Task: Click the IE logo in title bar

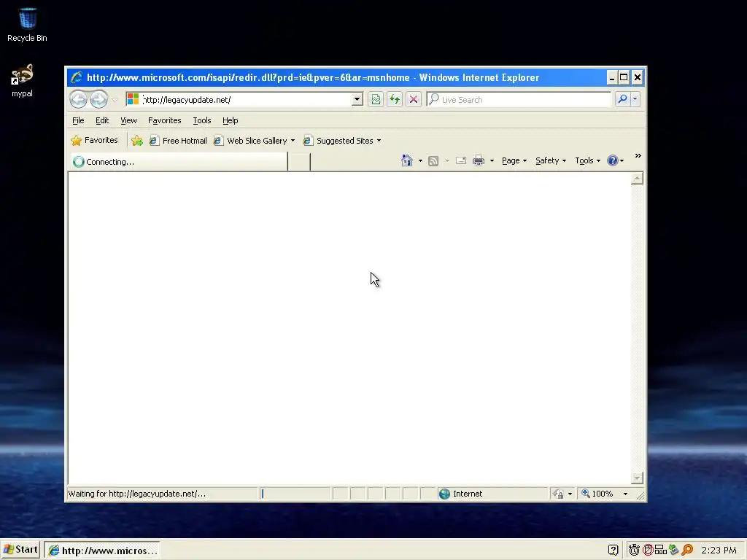Action: tap(77, 77)
